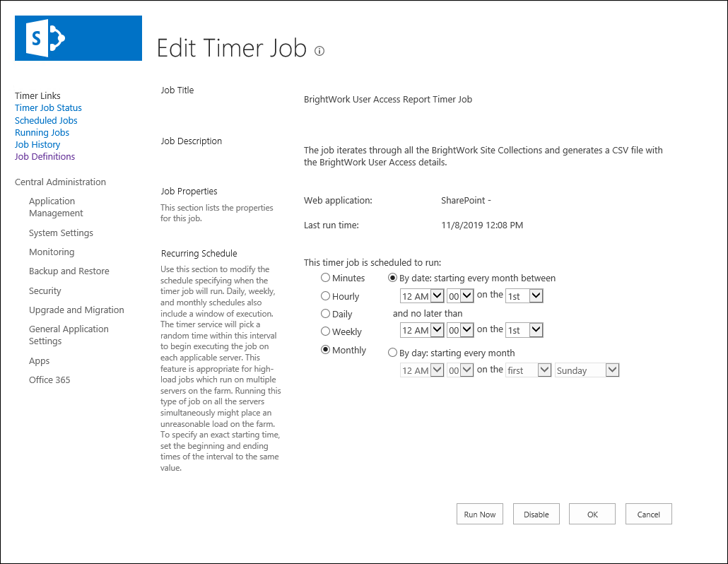This screenshot has height=564, width=728.
Task: Open Application Management in Central Administration
Action: tap(56, 207)
